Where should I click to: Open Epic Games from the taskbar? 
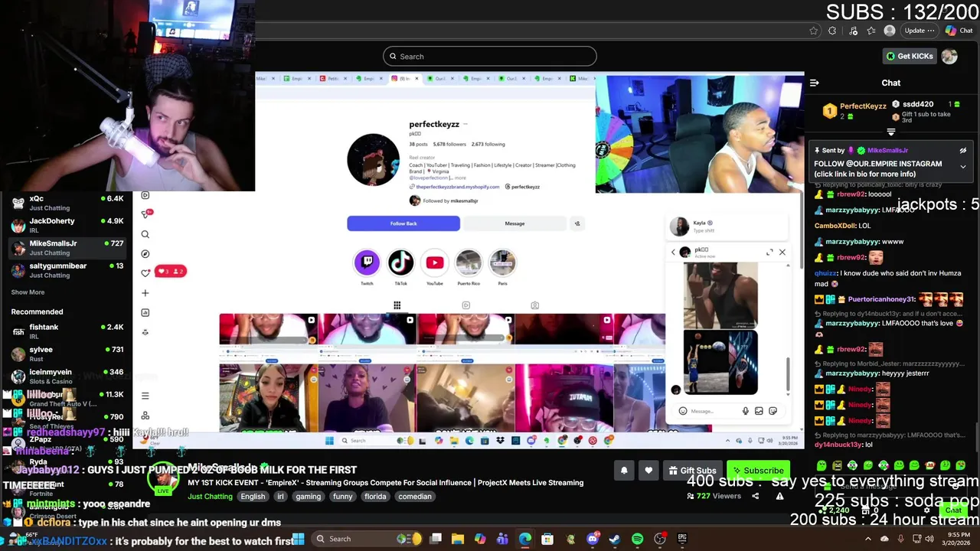(x=682, y=539)
